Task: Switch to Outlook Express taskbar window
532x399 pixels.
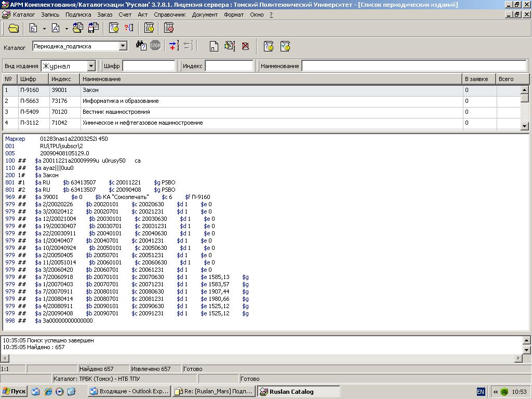Action: coord(129,391)
